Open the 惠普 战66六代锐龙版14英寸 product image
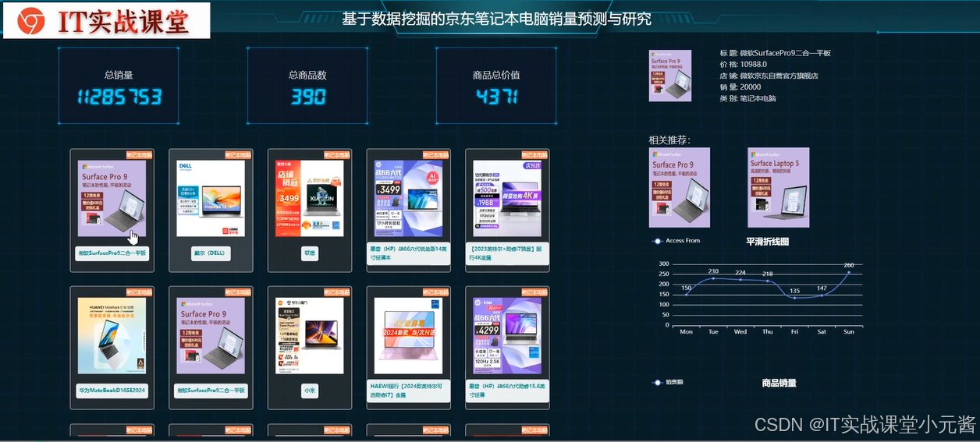This screenshot has height=442, width=980. pyautogui.click(x=408, y=198)
